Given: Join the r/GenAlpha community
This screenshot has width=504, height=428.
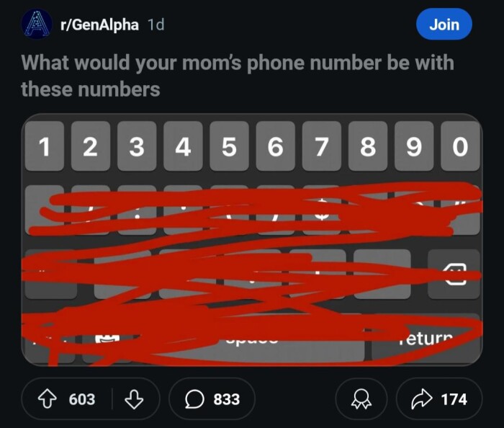Looking at the screenshot, I should [444, 24].
